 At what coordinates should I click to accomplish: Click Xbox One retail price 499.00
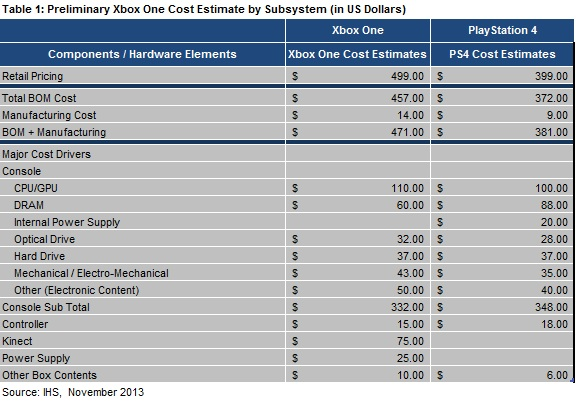(407, 76)
